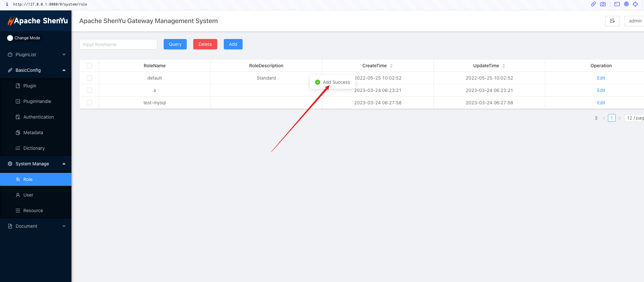Click the red Delete button

point(205,44)
